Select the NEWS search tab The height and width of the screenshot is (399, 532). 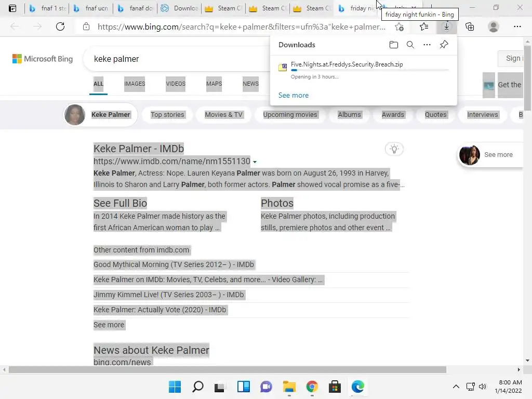[x=251, y=84]
